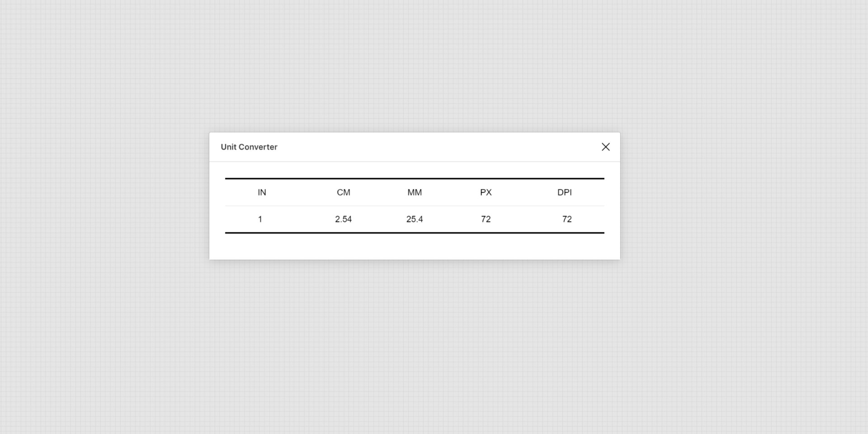Click the grid canvas below the dialog
Image resolution: width=868 pixels, height=434 pixels.
coord(415,344)
